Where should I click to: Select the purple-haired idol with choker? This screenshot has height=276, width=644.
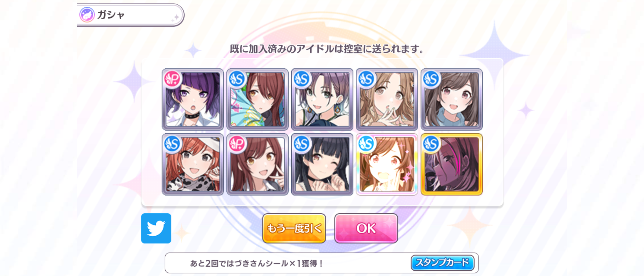[193, 99]
